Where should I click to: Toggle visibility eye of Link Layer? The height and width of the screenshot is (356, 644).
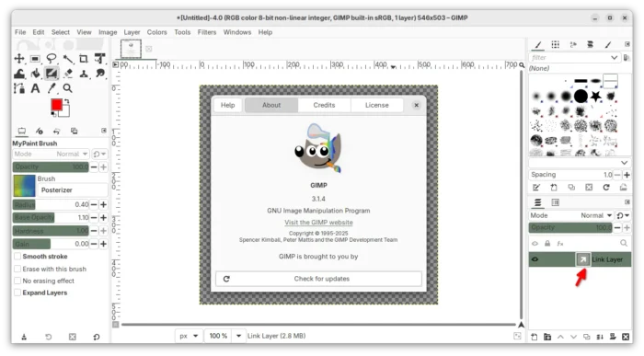[x=535, y=259]
